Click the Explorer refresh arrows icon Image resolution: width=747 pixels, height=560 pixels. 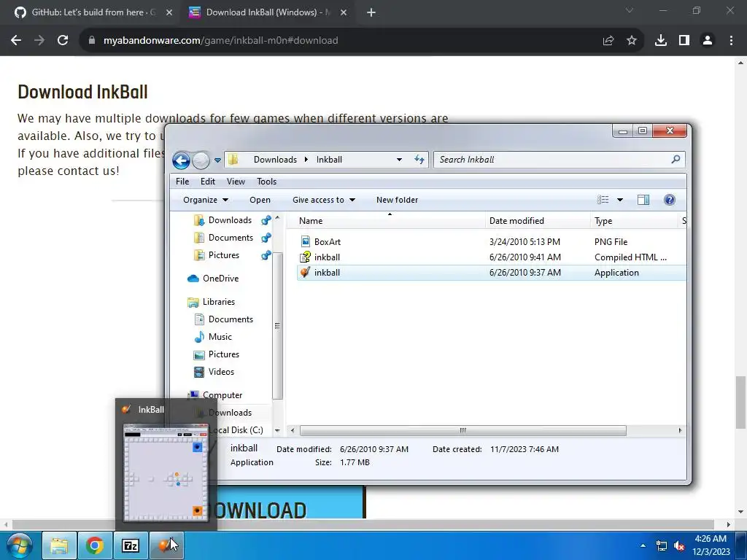tap(419, 160)
